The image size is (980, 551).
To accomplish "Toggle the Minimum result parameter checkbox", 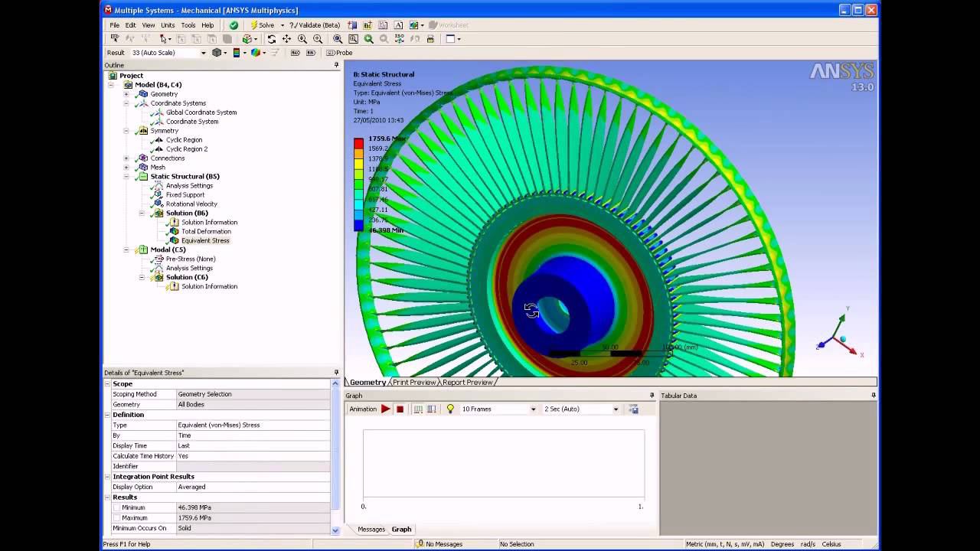I will pyautogui.click(x=116, y=507).
